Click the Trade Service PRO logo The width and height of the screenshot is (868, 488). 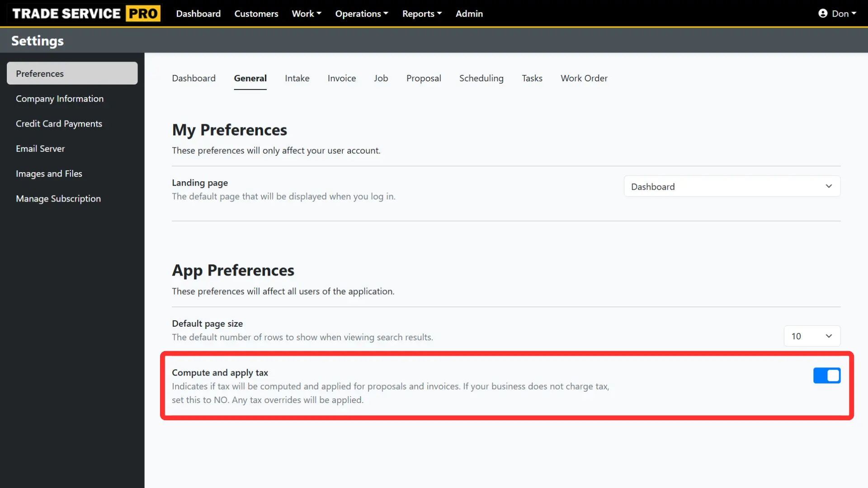tap(86, 13)
